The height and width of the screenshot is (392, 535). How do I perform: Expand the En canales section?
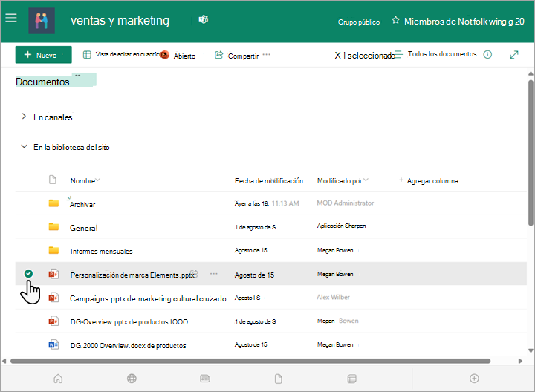click(x=24, y=117)
